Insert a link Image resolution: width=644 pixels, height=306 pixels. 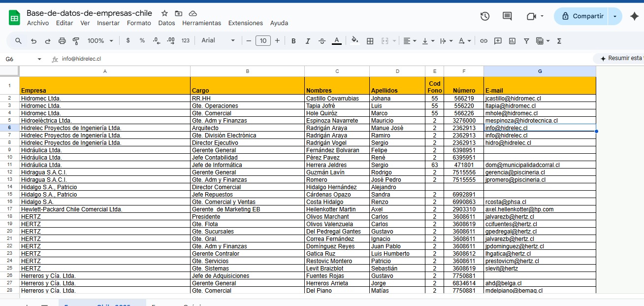pyautogui.click(x=483, y=41)
